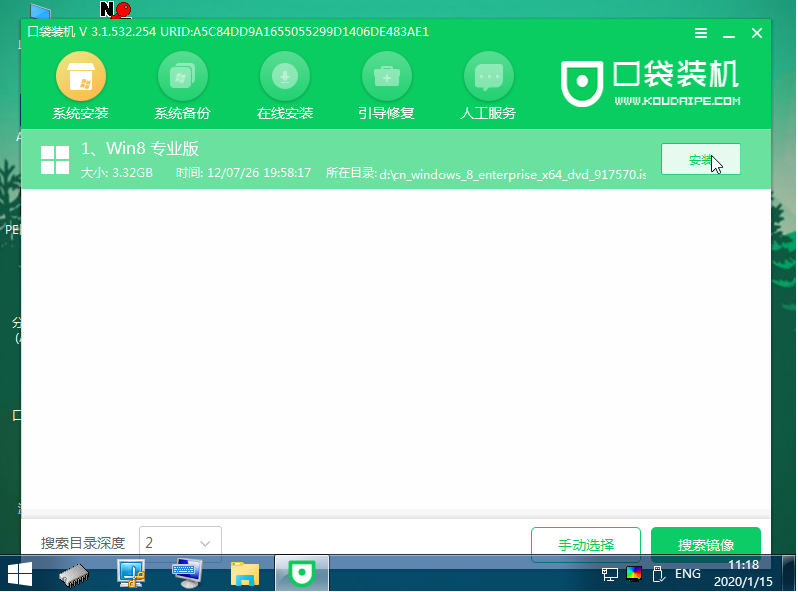Click 搜索镜像 (Search Image) button
Image resolution: width=798 pixels, height=592 pixels.
[x=705, y=545]
